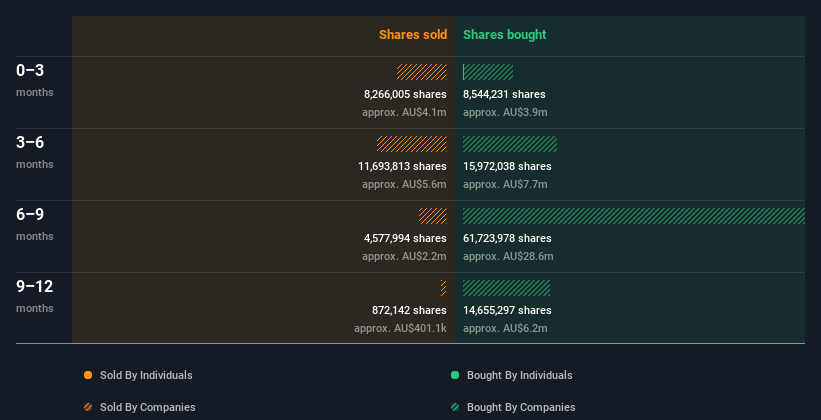The width and height of the screenshot is (821, 420).
Task: Click the long 6–9 months bought bar
Action: click(634, 216)
